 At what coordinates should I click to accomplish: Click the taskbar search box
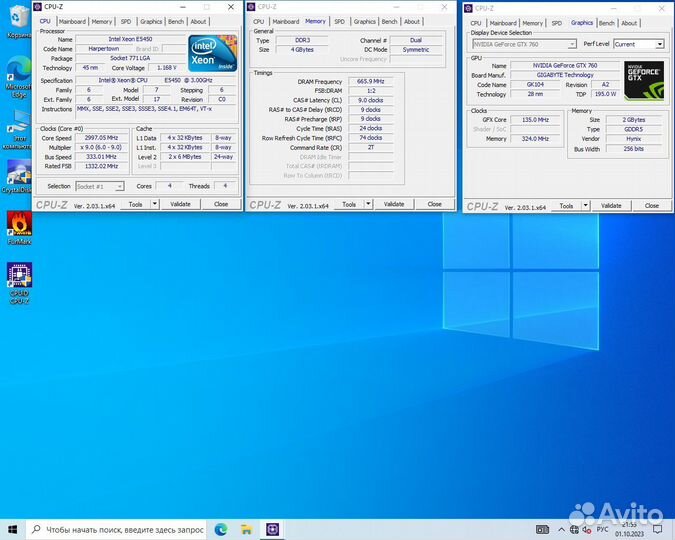(116, 529)
